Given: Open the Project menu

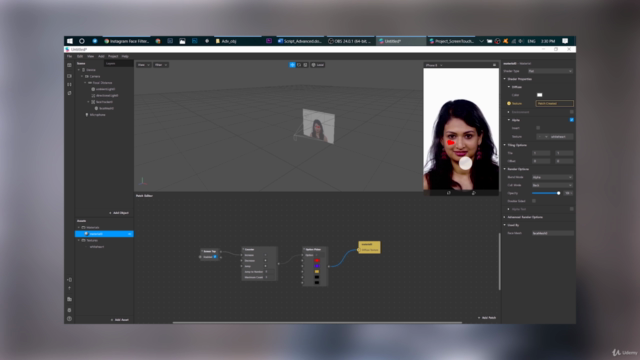Looking at the screenshot, I should [x=113, y=56].
